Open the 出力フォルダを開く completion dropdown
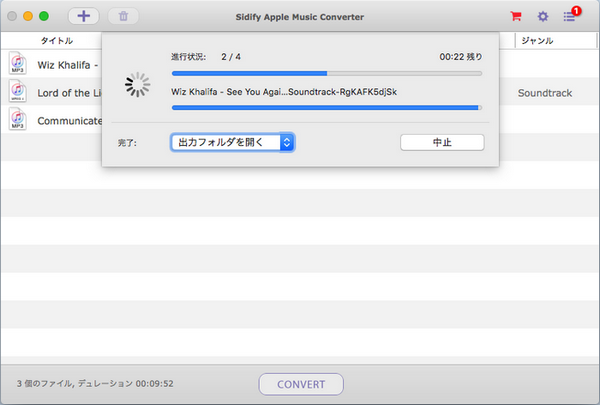The width and height of the screenshot is (600, 405). 233,142
